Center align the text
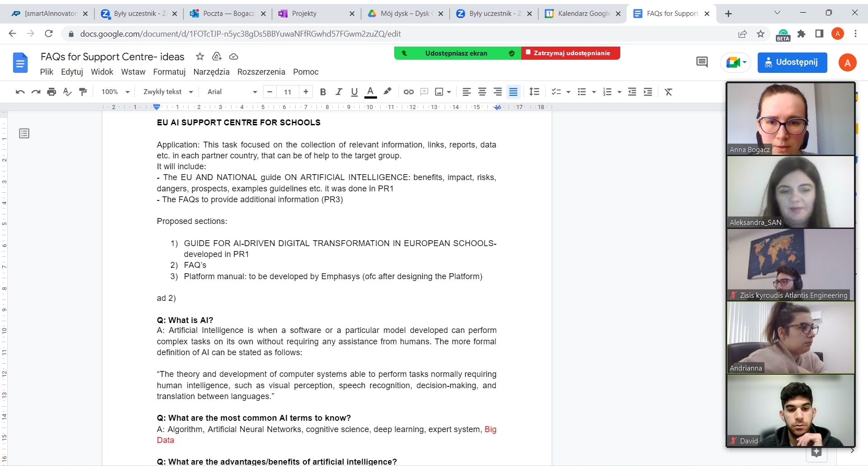 (x=482, y=92)
